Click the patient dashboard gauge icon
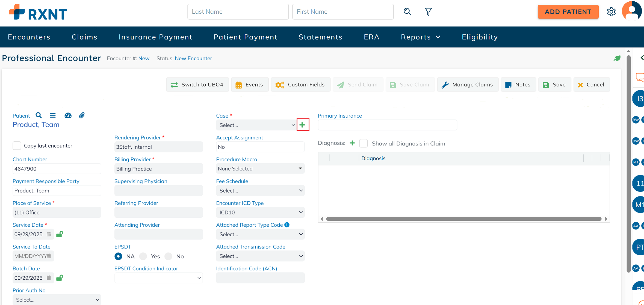Screen dimensions: 644x305 pos(68,115)
